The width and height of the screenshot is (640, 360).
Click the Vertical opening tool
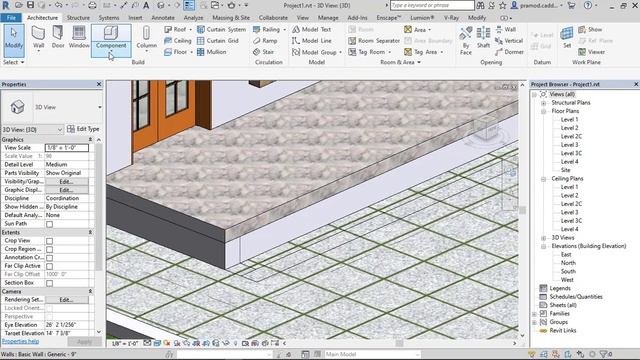[509, 40]
